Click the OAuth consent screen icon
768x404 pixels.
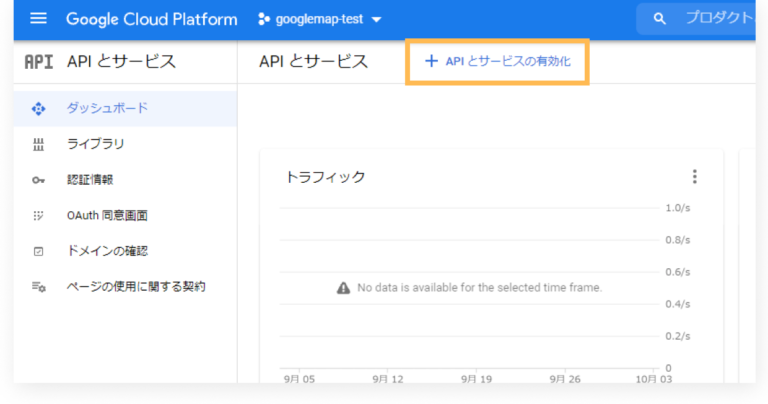pyautogui.click(x=39, y=215)
